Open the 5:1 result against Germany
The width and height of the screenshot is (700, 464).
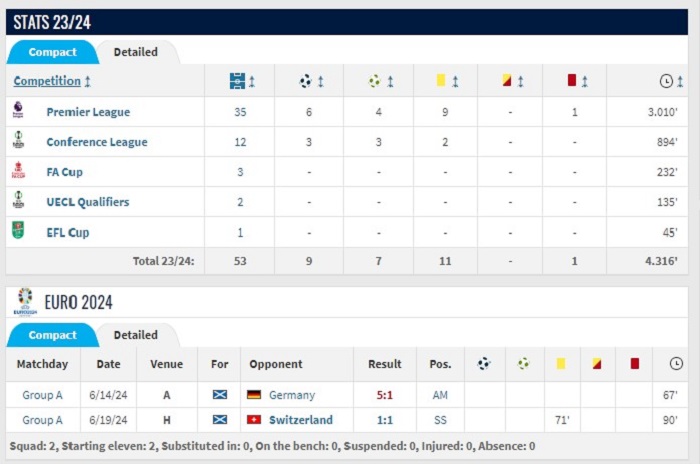(384, 395)
